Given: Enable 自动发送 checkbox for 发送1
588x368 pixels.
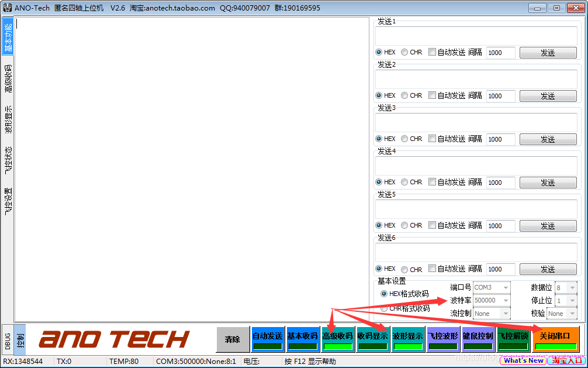Looking at the screenshot, I should point(432,52).
